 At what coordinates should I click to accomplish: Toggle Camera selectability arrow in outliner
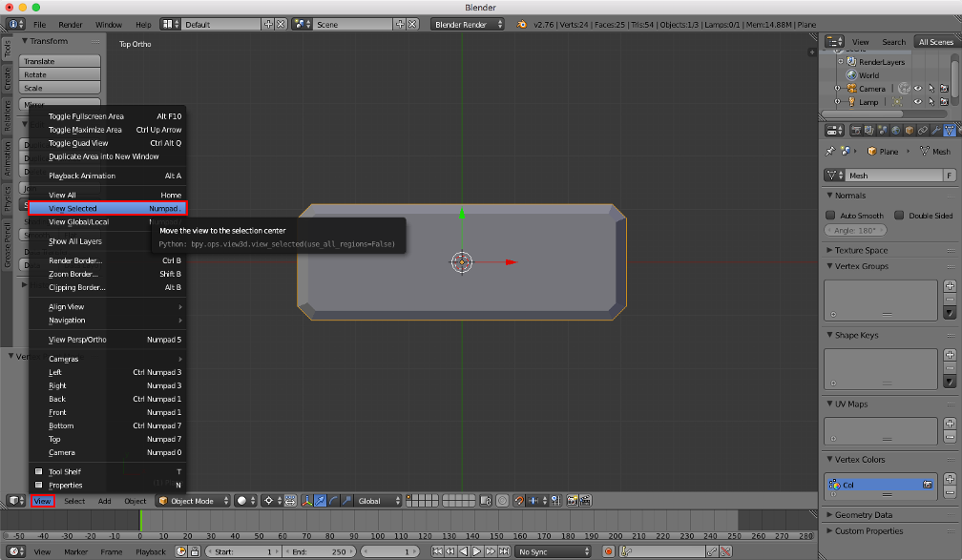pos(931,89)
